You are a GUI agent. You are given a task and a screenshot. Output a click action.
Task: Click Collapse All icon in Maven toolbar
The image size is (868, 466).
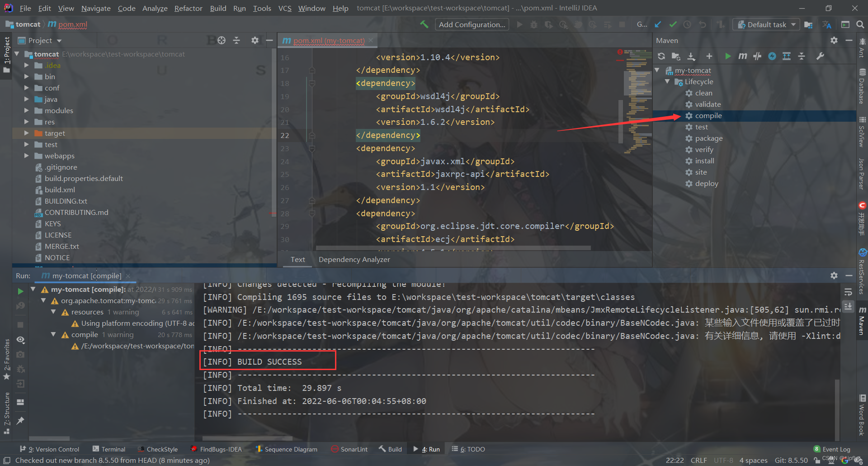click(802, 56)
